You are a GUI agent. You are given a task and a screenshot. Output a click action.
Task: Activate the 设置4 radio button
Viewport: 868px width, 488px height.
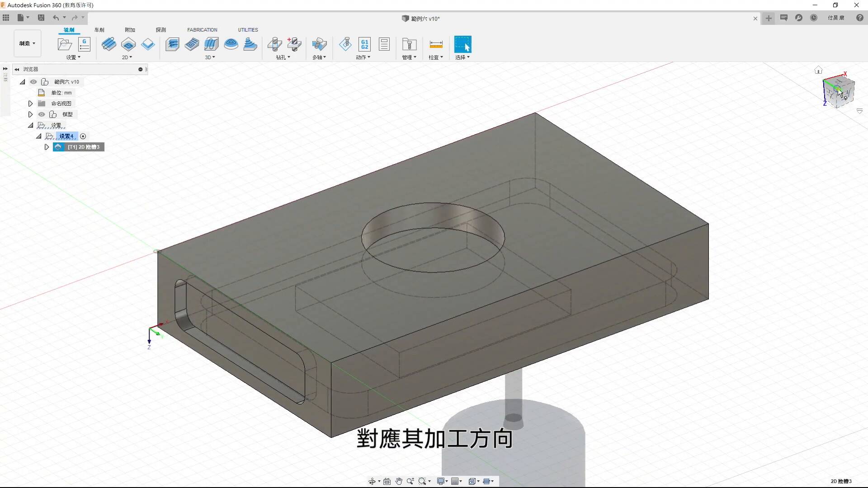[83, 136]
